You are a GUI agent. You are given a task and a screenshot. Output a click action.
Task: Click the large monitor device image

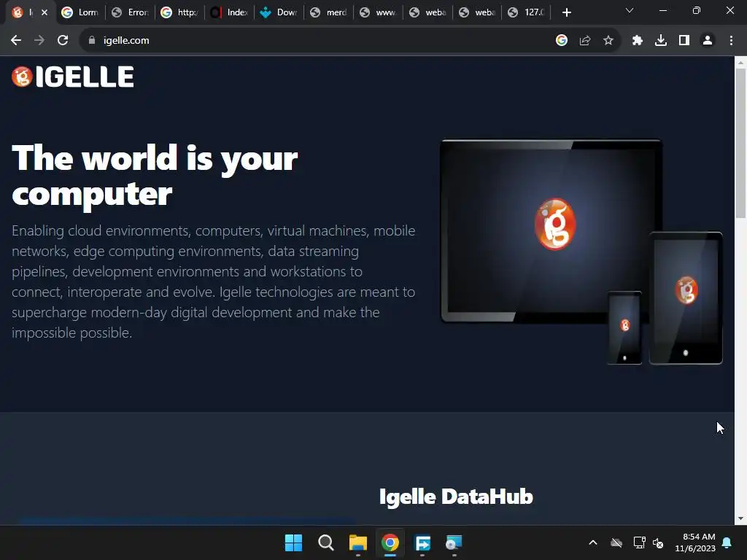pos(551,231)
